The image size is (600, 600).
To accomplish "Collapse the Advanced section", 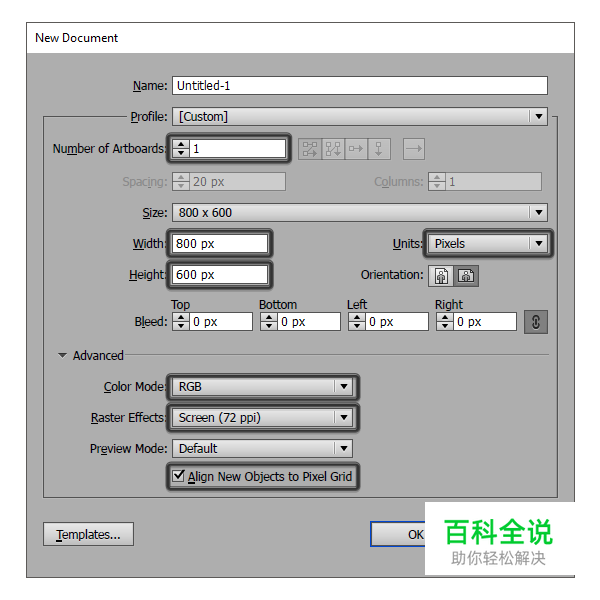I will (62, 355).
